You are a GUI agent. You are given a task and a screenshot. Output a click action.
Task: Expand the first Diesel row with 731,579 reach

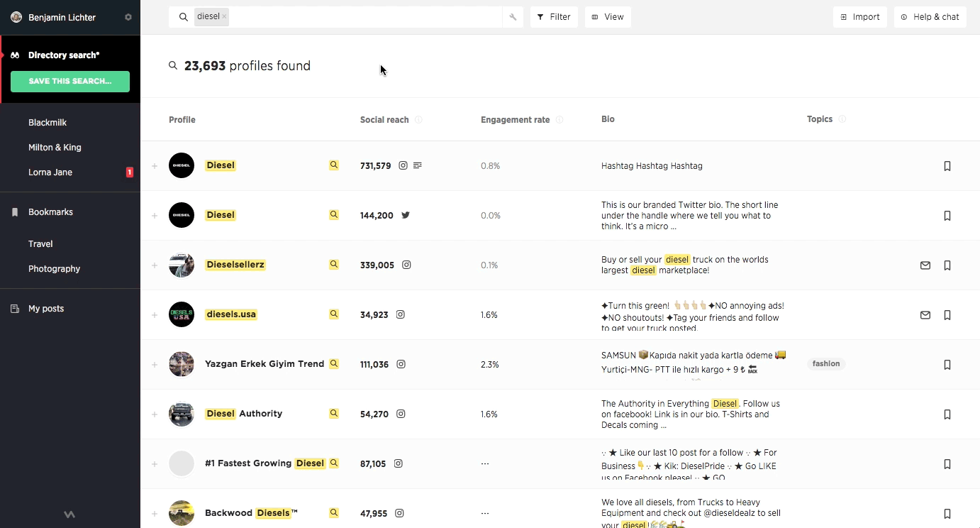point(154,166)
